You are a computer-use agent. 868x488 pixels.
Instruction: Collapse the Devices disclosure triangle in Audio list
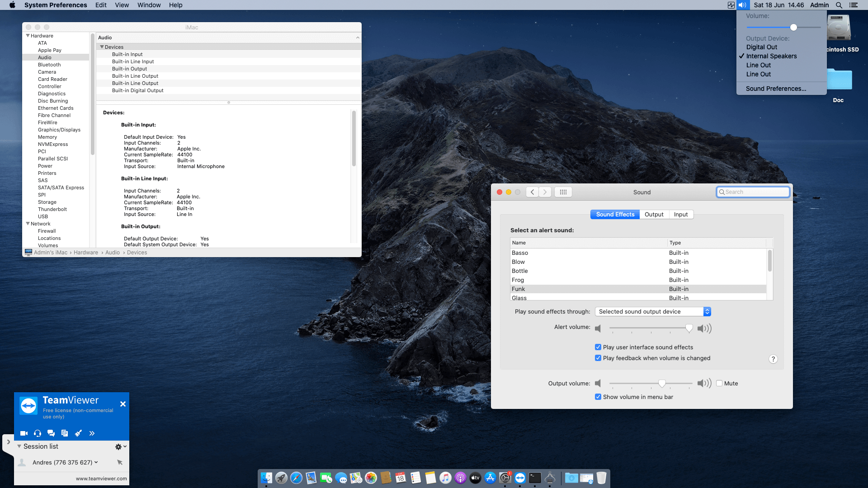pyautogui.click(x=102, y=47)
